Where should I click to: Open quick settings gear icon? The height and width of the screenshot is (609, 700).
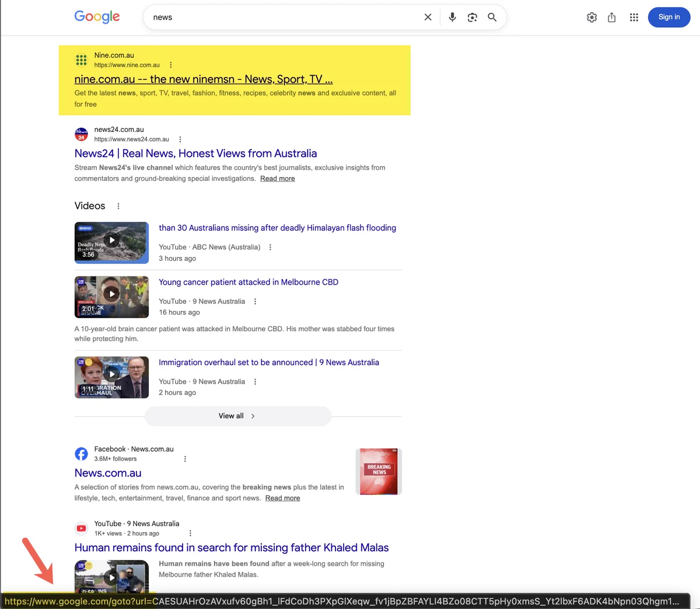tap(591, 17)
